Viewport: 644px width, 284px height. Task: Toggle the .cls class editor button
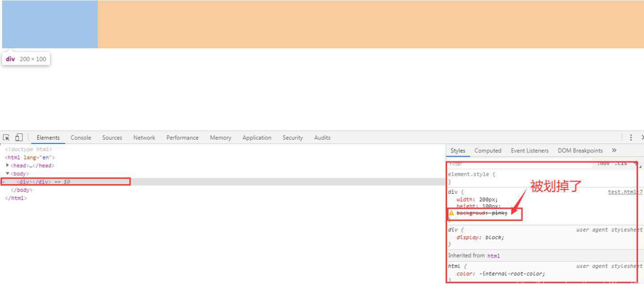point(621,164)
